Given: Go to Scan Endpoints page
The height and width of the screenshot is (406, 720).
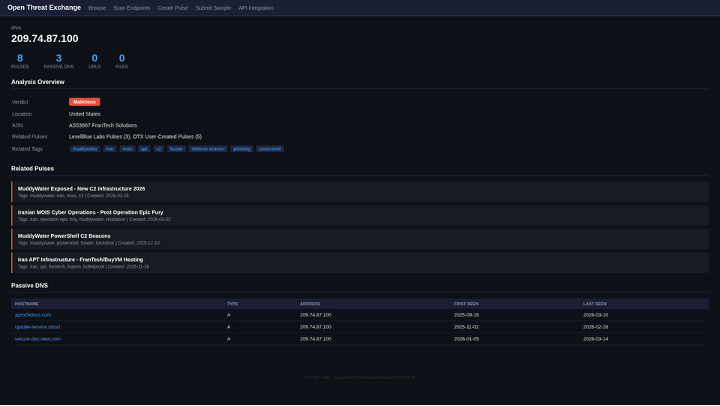Looking at the screenshot, I should 133,7.
